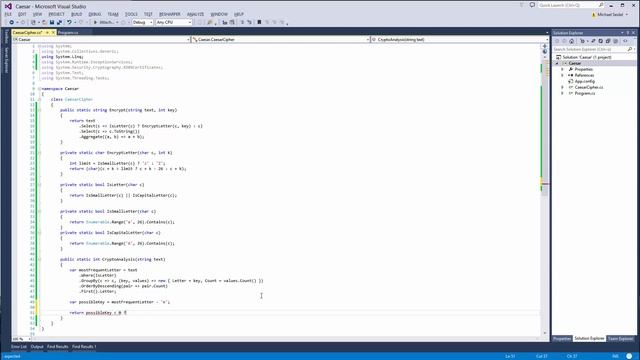Open the ANALYZE menu

pos(196,14)
